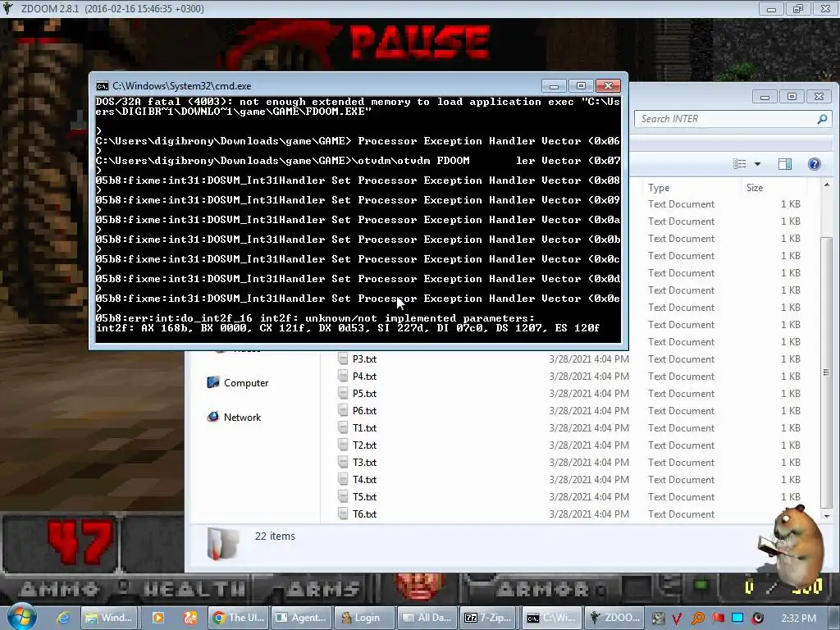Switch to the 7-Zip taskbar button

tap(491, 618)
